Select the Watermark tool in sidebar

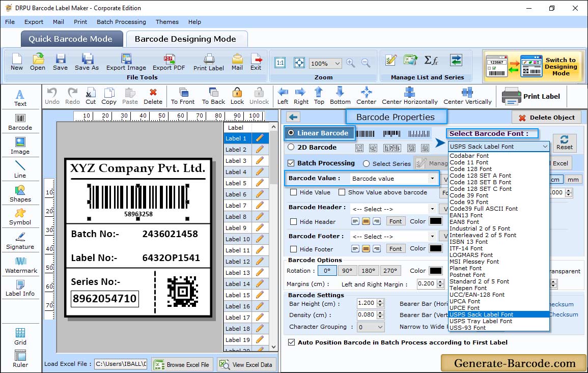(21, 265)
